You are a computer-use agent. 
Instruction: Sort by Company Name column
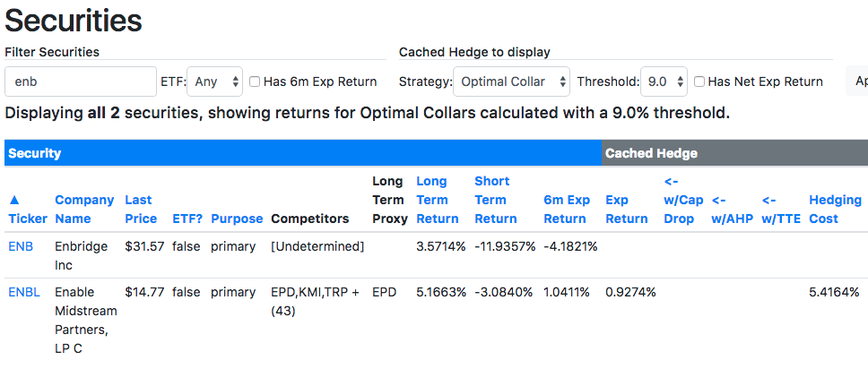[84, 209]
